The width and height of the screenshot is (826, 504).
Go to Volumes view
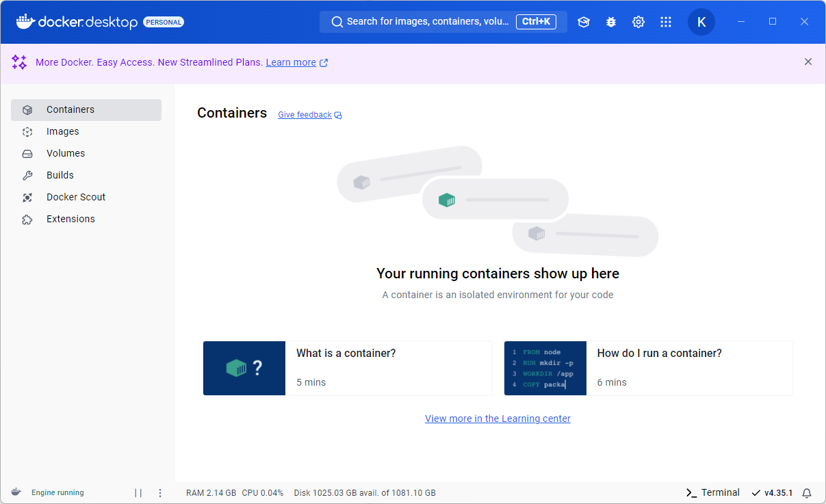86,153
